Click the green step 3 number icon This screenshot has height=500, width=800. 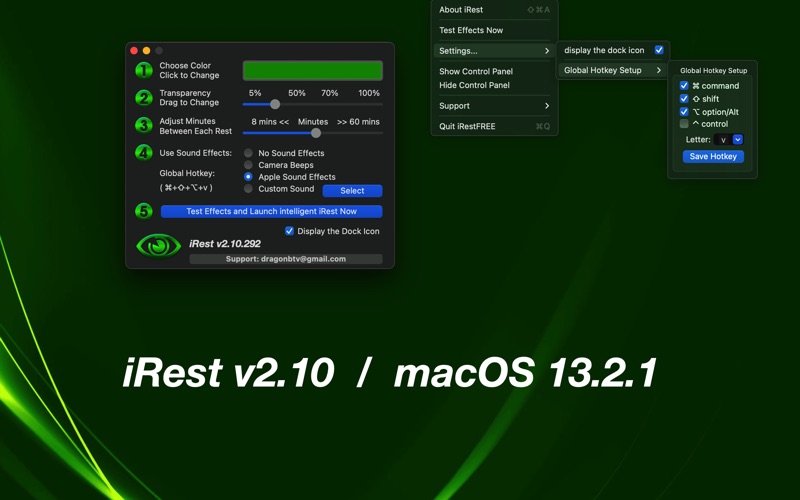tap(144, 126)
